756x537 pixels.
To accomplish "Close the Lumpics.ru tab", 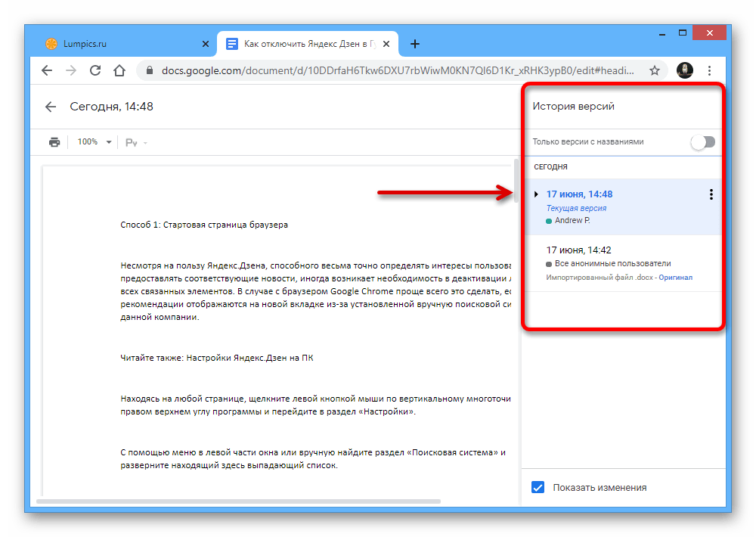I will click(x=206, y=44).
